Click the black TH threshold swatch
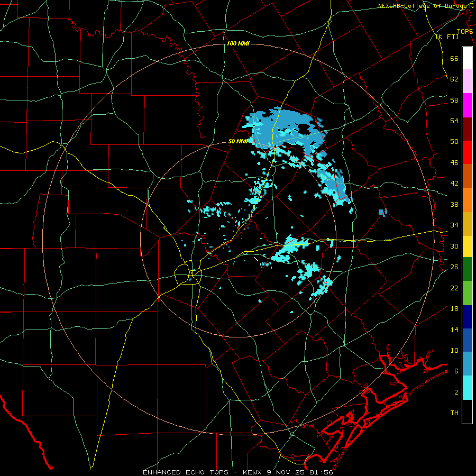Viewport: 476px width, 476px height. pyautogui.click(x=467, y=411)
